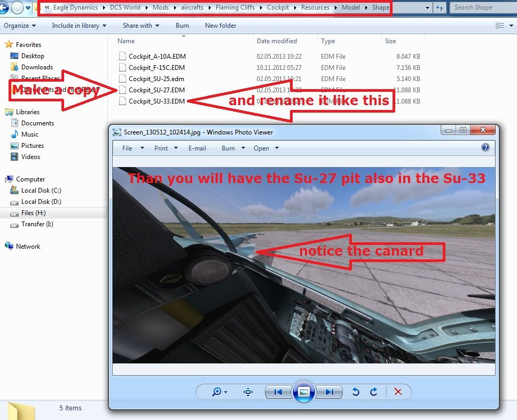
Task: Expand the Print dropdown menu
Action: point(166,148)
